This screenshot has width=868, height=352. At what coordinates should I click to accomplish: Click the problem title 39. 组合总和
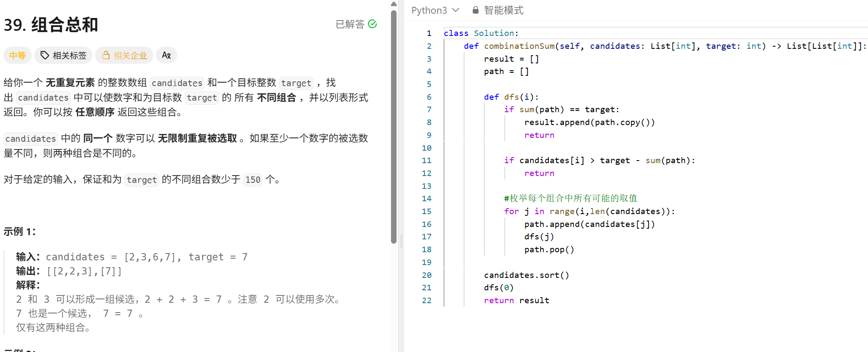tap(51, 24)
